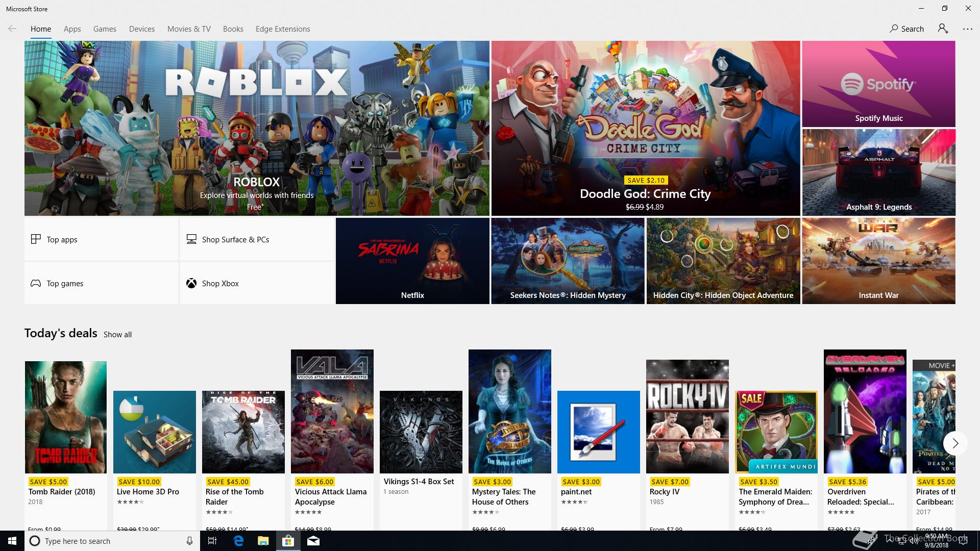
Task: Click the 'Live Home 3D Pro' title text
Action: [x=148, y=492]
